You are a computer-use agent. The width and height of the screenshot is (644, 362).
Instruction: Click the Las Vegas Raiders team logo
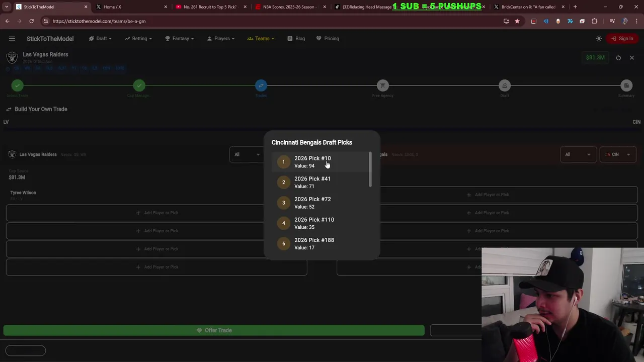pyautogui.click(x=12, y=57)
